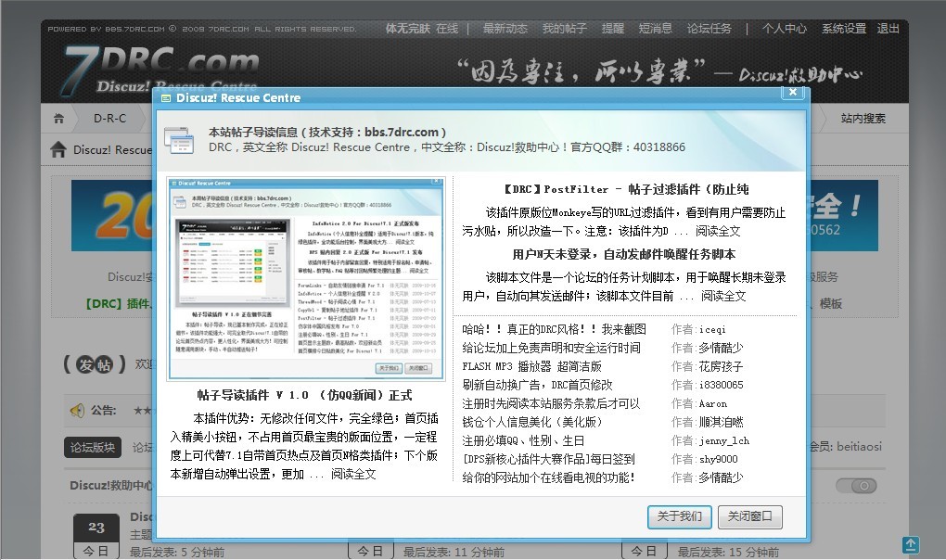Open 论坛任务 in the top menu
The image size is (946, 560).
pyautogui.click(x=709, y=29)
